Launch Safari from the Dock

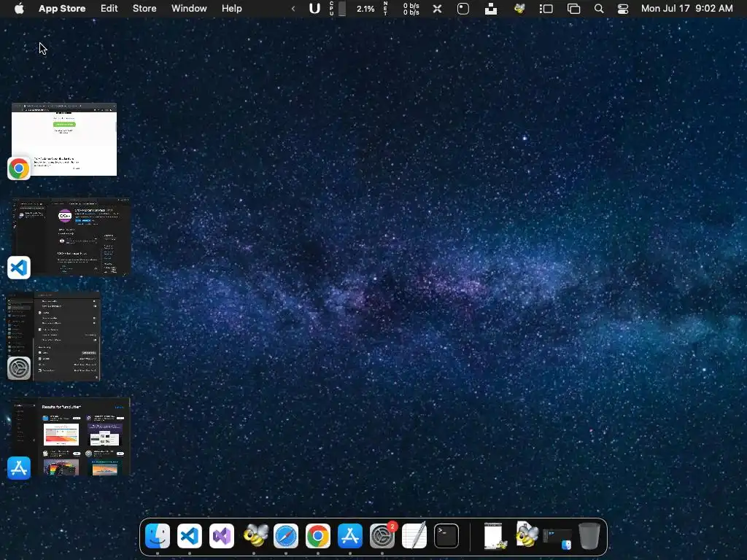pos(286,536)
